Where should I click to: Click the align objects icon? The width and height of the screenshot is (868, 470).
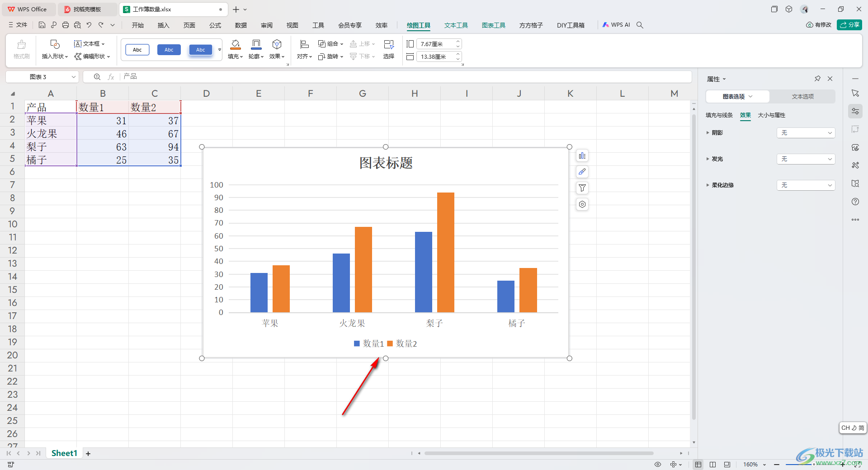304,44
